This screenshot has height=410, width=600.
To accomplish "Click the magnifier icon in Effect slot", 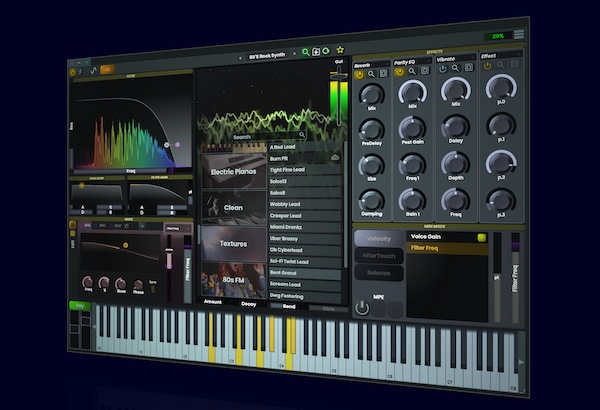I will coord(501,65).
